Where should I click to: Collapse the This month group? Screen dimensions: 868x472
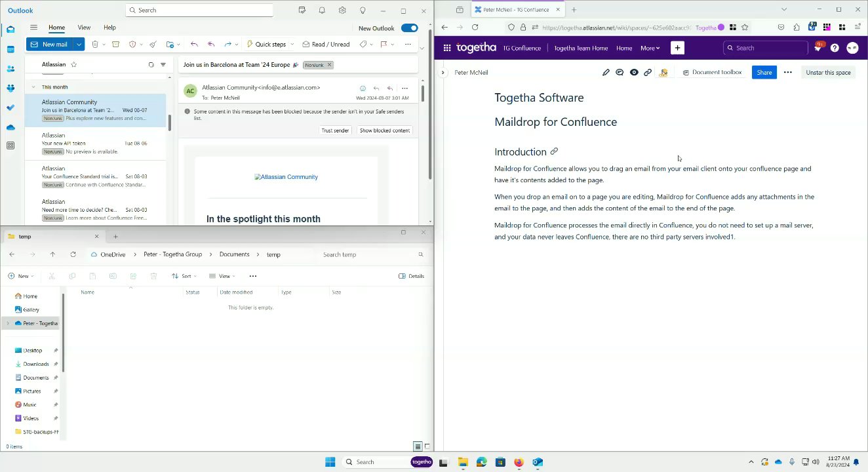click(33, 87)
